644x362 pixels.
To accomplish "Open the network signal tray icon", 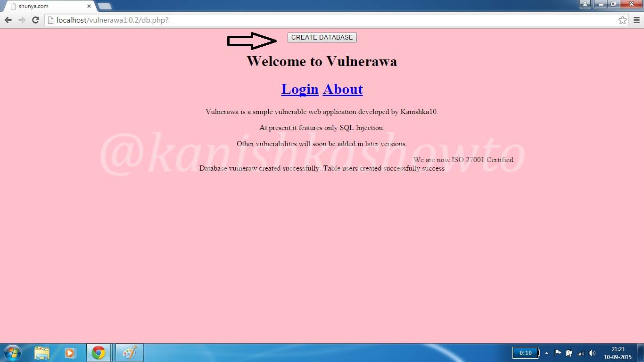I will click(x=581, y=353).
